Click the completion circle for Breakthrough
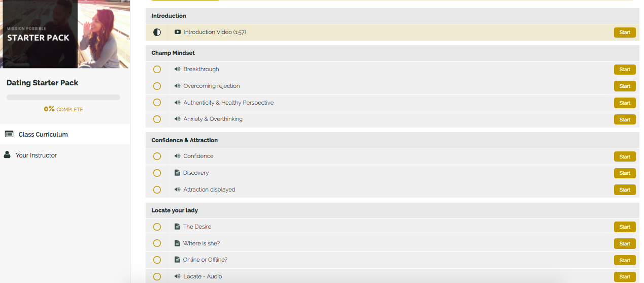Viewport: 644px width, 283px height. [157, 69]
